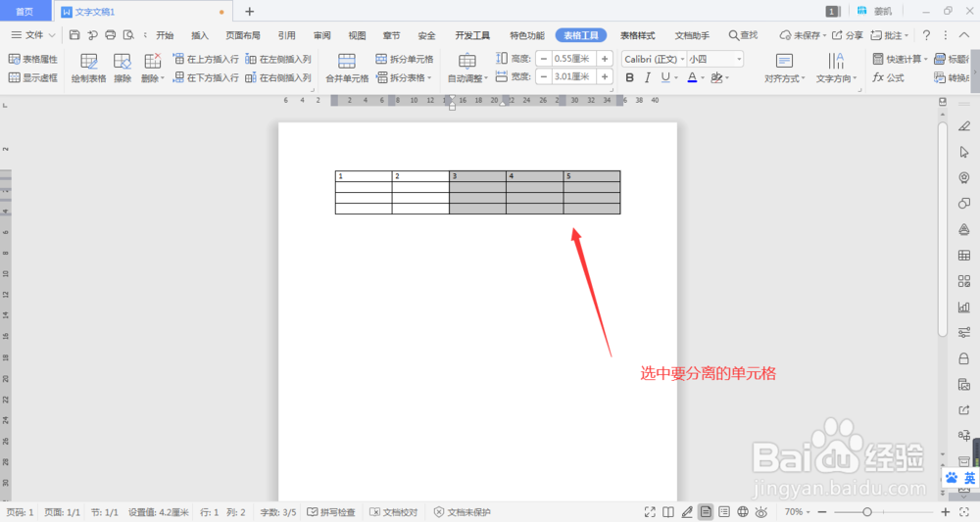Click 拆分单元格 split cells
The height and width of the screenshot is (522, 980).
coord(405,59)
